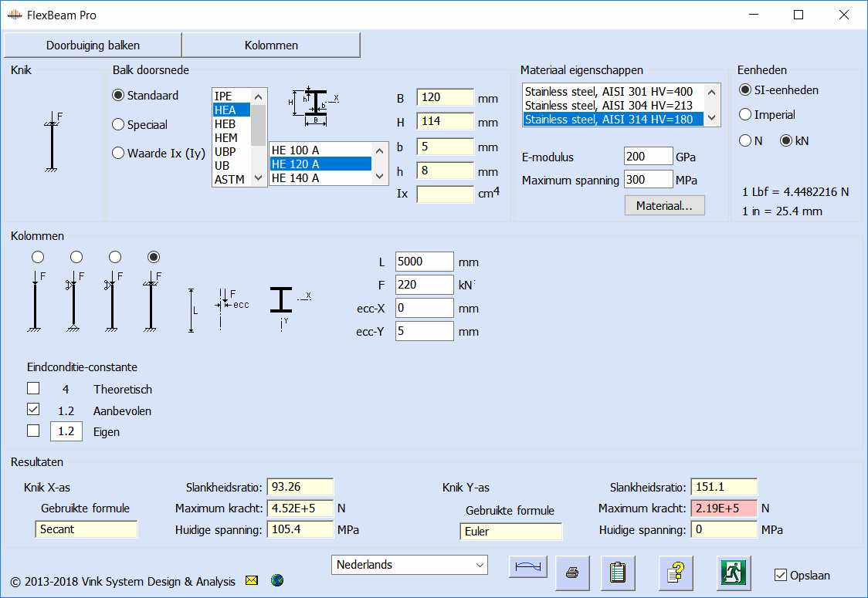The width and height of the screenshot is (868, 598).
Task: Open the website via the globe icon
Action: coord(277,580)
